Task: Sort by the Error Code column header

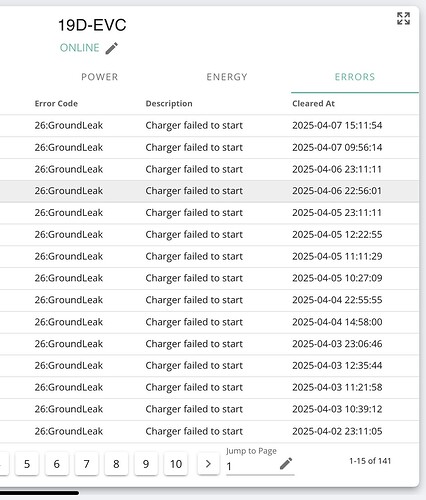Action: 56,104
